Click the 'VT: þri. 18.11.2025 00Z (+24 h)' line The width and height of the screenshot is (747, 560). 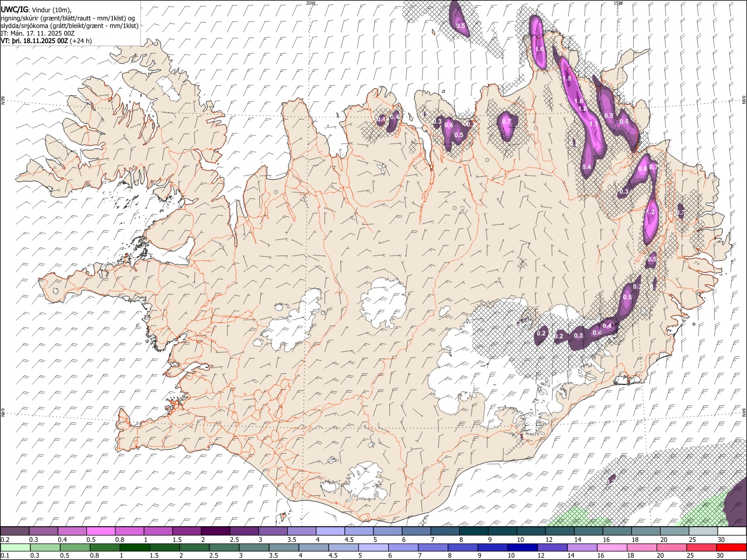pos(46,41)
